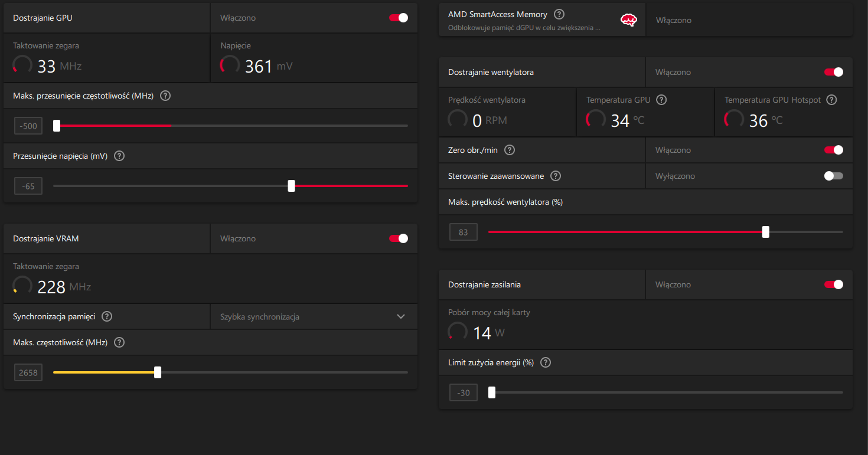The image size is (868, 455).
Task: Click the AMD SmartAccess Memory title
Action: (498, 14)
